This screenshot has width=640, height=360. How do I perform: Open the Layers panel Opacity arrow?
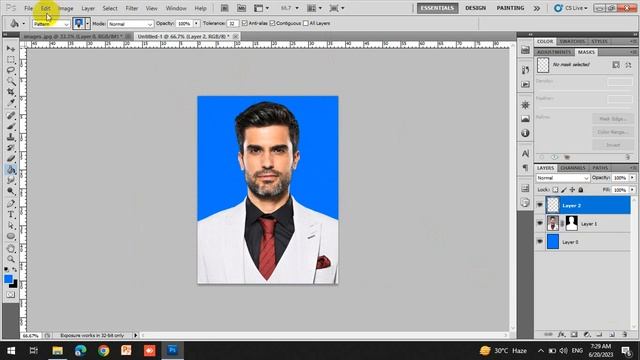[x=632, y=178]
